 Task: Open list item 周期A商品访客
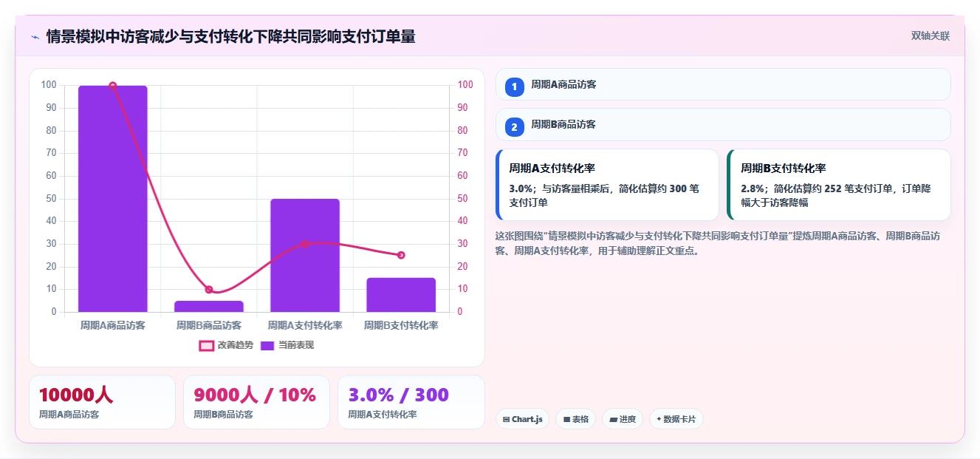pos(723,84)
